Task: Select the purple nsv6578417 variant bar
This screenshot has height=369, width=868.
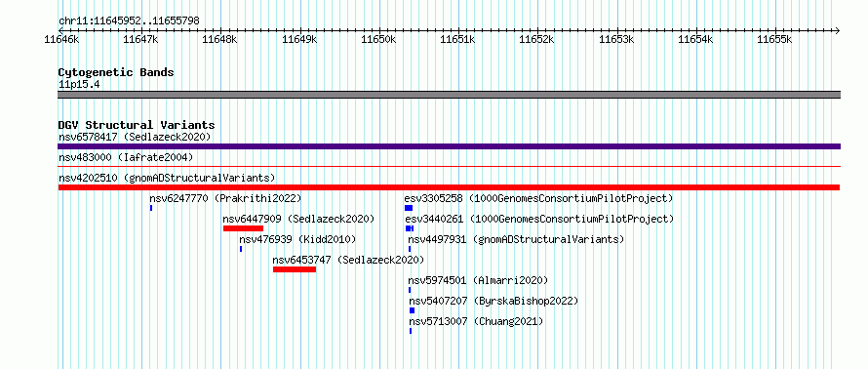Action: (x=449, y=146)
